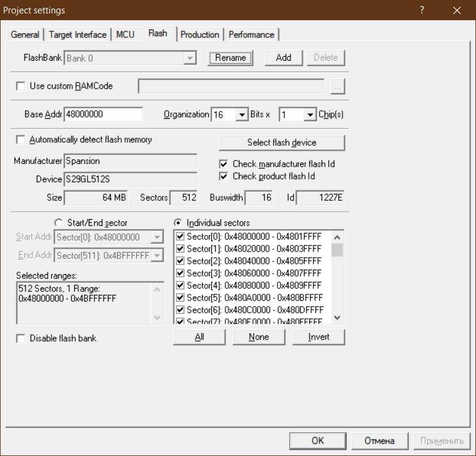Open the FlashBank dropdown list
476x456 pixels.
coord(190,58)
